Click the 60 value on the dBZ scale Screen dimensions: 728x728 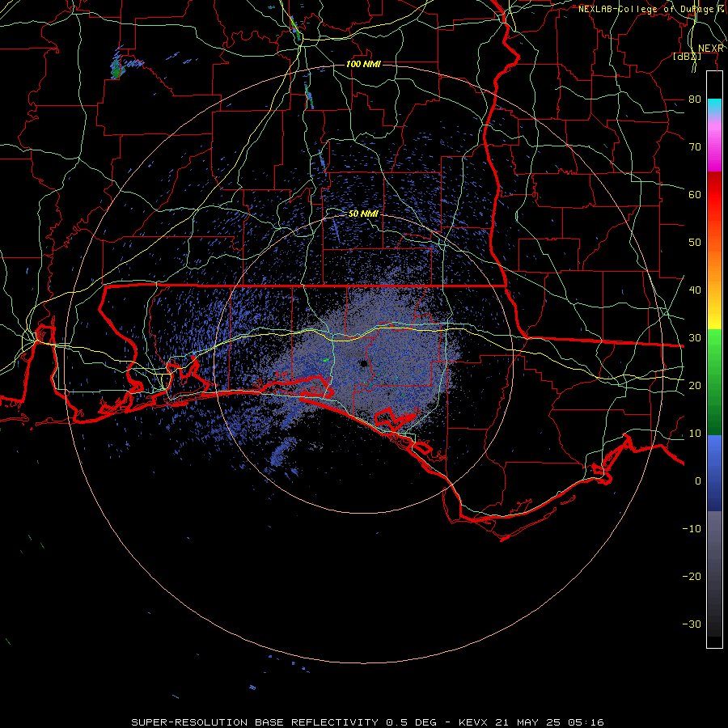click(695, 194)
